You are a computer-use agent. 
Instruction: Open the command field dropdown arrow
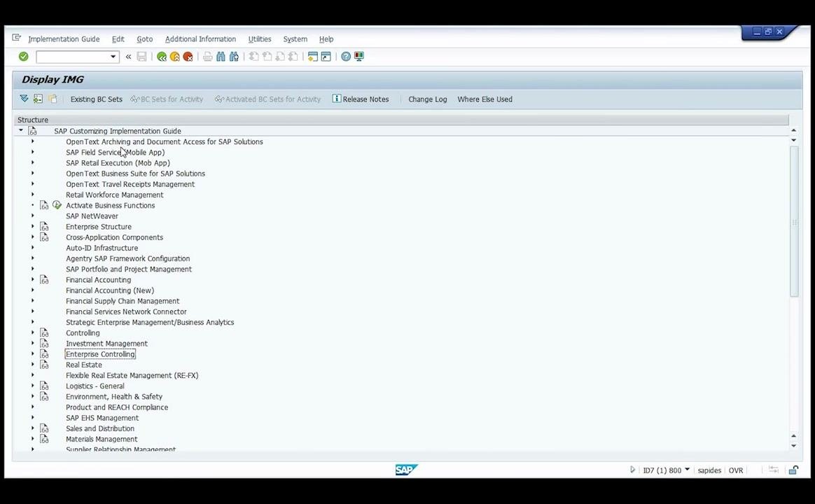(x=113, y=57)
